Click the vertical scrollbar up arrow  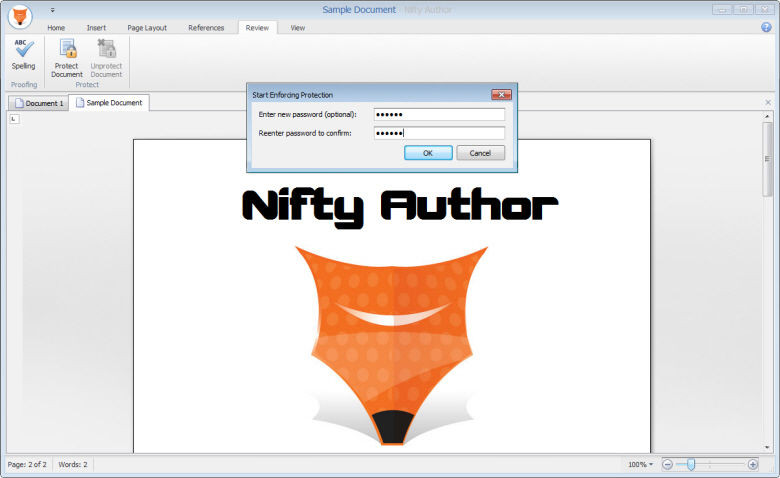tap(767, 116)
